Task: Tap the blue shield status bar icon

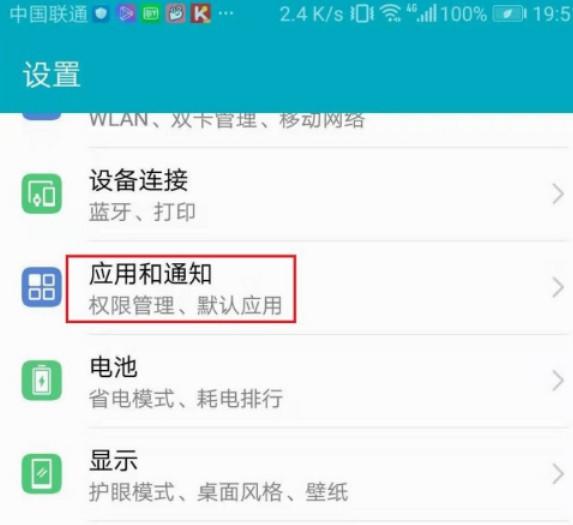Action: [101, 14]
